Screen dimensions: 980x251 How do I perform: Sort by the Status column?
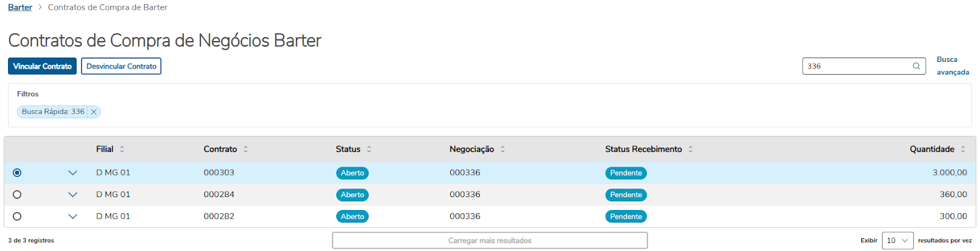(369, 149)
